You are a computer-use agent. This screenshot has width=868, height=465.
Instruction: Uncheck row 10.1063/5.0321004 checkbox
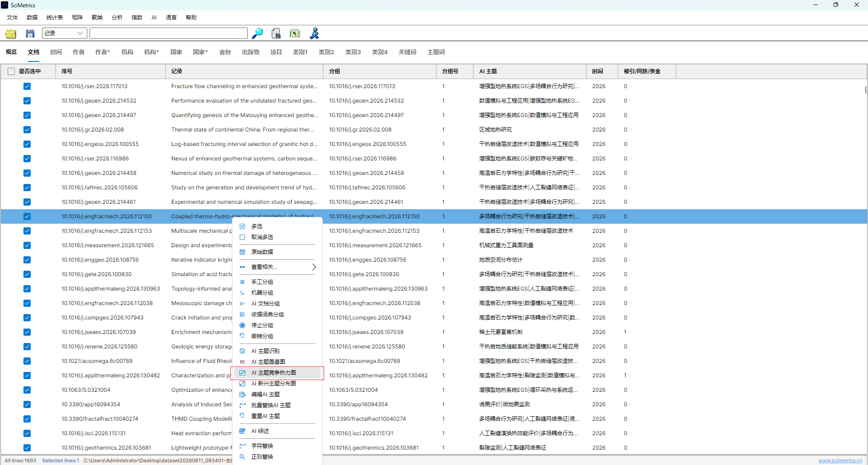pos(27,390)
